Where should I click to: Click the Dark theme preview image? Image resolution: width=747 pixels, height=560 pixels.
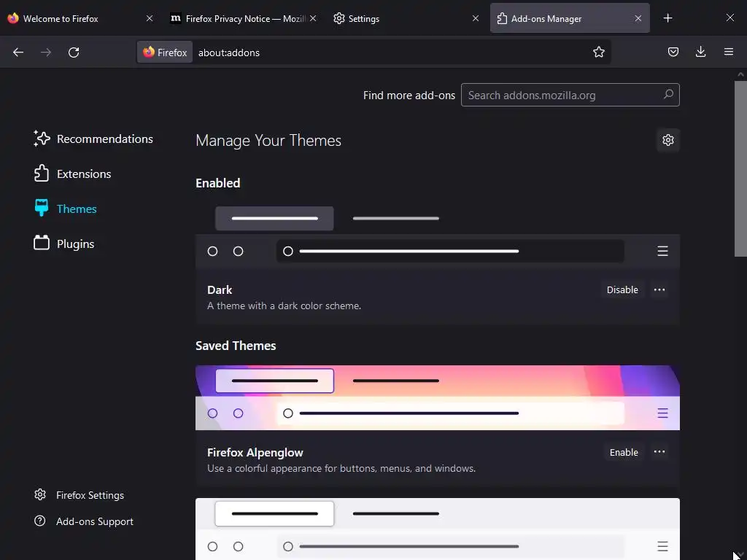tap(438, 235)
